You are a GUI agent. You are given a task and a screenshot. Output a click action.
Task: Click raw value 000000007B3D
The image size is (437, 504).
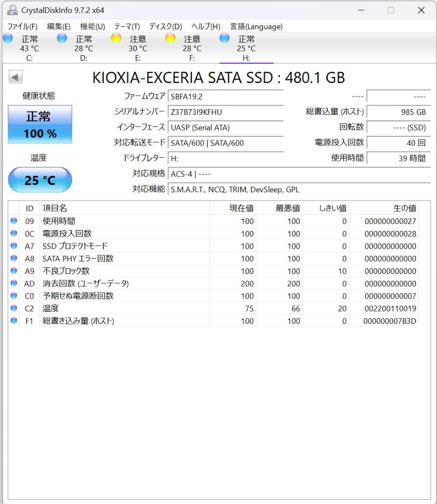tap(390, 321)
